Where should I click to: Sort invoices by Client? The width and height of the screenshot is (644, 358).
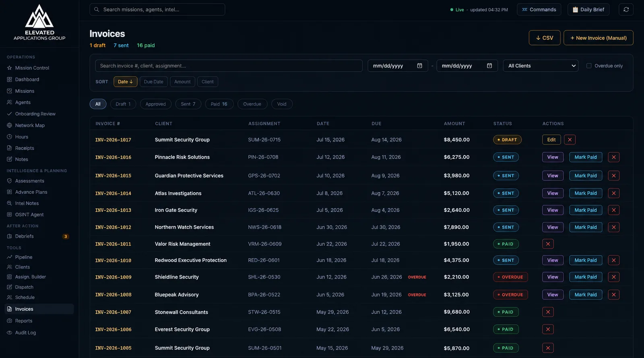pos(208,82)
